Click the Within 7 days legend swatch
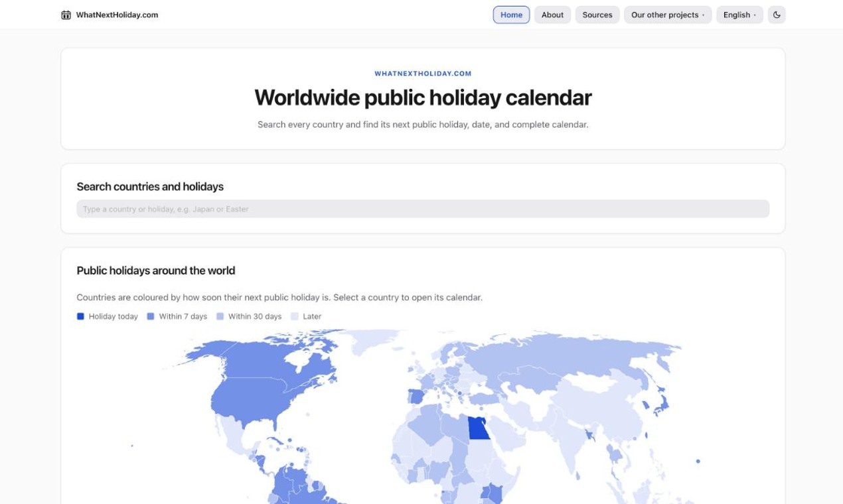 click(151, 316)
